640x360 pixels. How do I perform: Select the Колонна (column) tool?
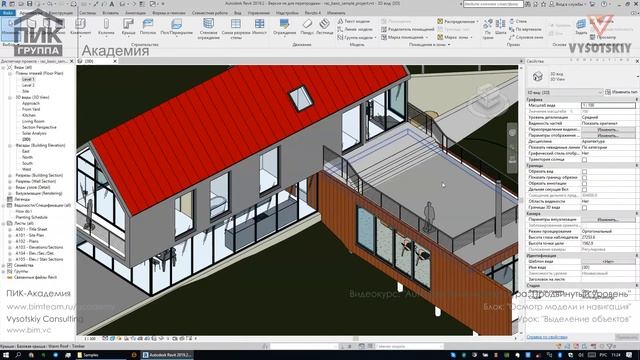106,26
